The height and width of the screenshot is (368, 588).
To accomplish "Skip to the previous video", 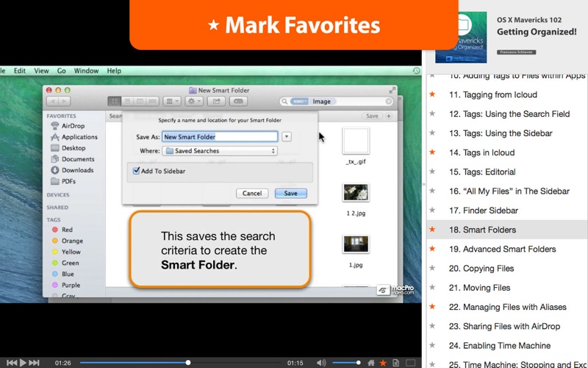I will (x=12, y=363).
